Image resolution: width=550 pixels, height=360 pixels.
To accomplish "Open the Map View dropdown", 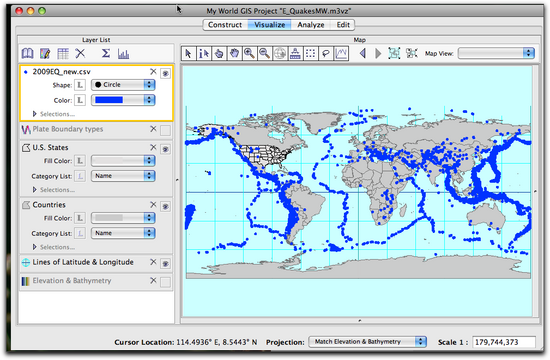I will [x=496, y=53].
